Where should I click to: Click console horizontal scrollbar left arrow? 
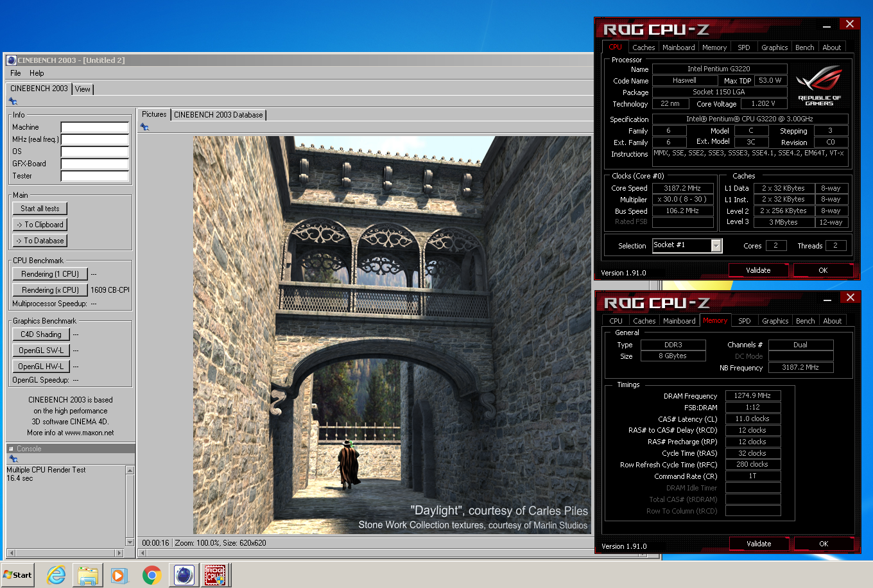11,553
